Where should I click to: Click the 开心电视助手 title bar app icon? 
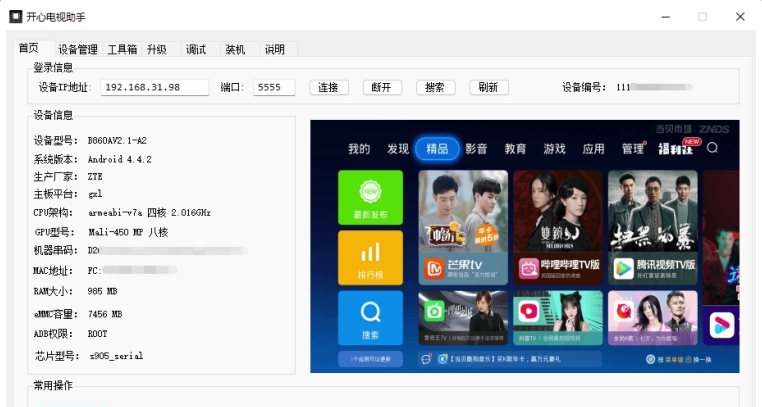[16, 17]
